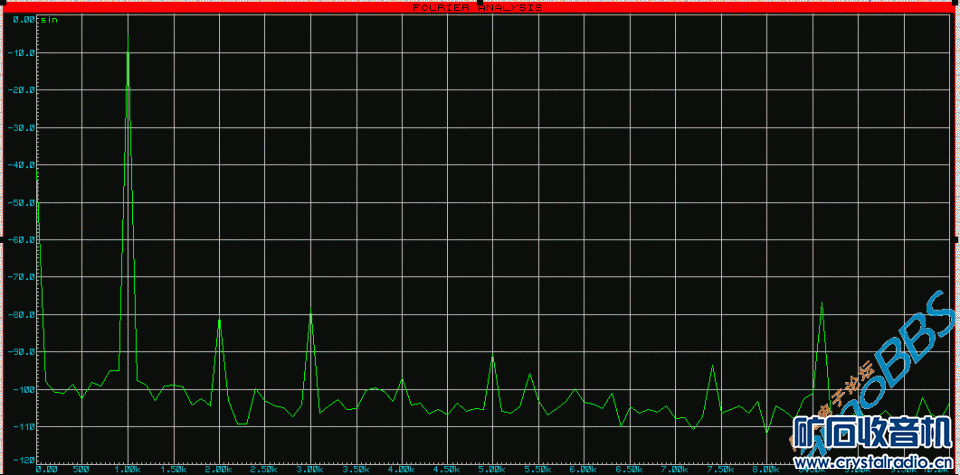Click the -20.0 vertical axis label
This screenshot has width=960, height=475.
point(20,91)
